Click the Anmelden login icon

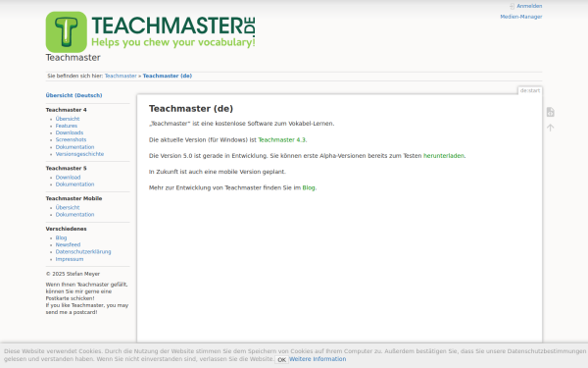[x=512, y=6]
